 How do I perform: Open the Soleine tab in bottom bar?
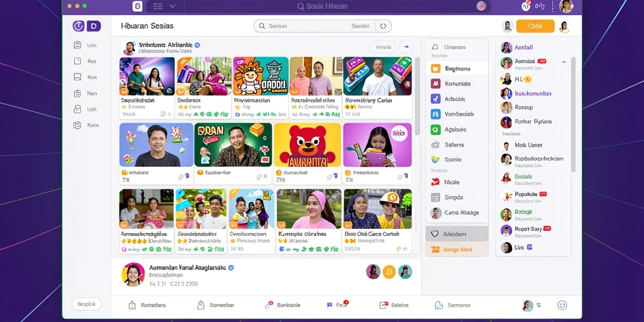[x=394, y=305]
